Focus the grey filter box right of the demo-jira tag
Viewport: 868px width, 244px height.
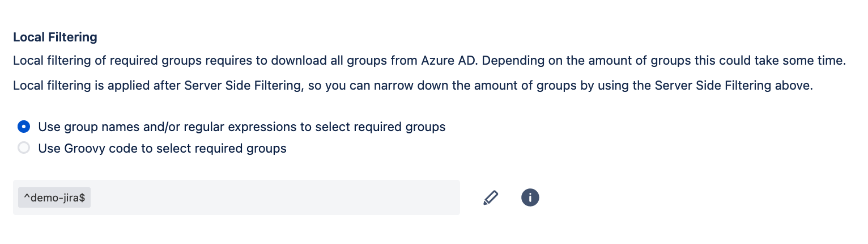point(275,197)
